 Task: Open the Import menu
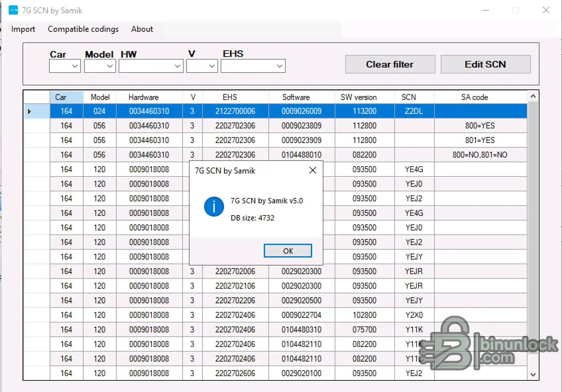pyautogui.click(x=23, y=29)
